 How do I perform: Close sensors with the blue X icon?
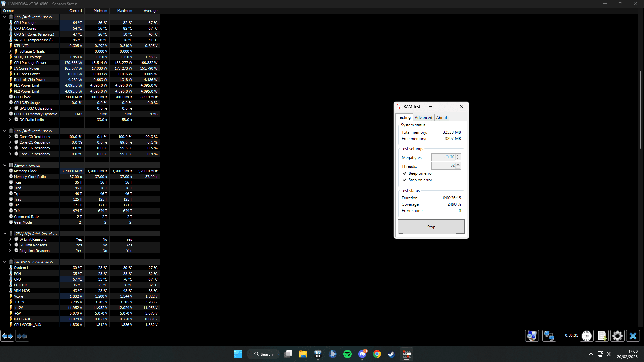click(x=633, y=336)
